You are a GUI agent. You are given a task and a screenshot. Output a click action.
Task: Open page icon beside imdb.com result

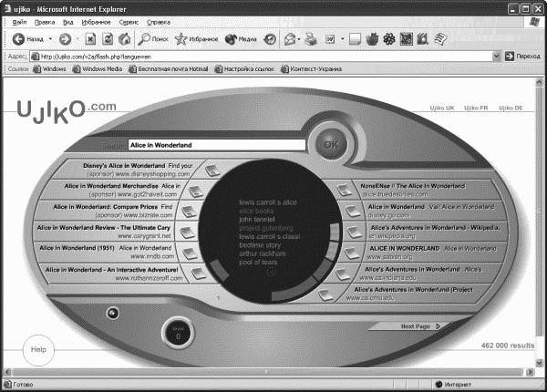pyautogui.click(x=191, y=253)
